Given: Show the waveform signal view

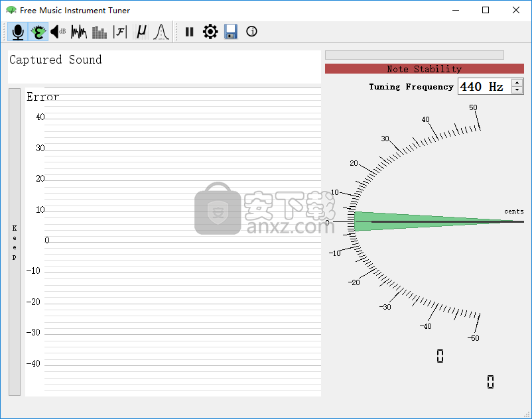Looking at the screenshot, I should pyautogui.click(x=79, y=32).
